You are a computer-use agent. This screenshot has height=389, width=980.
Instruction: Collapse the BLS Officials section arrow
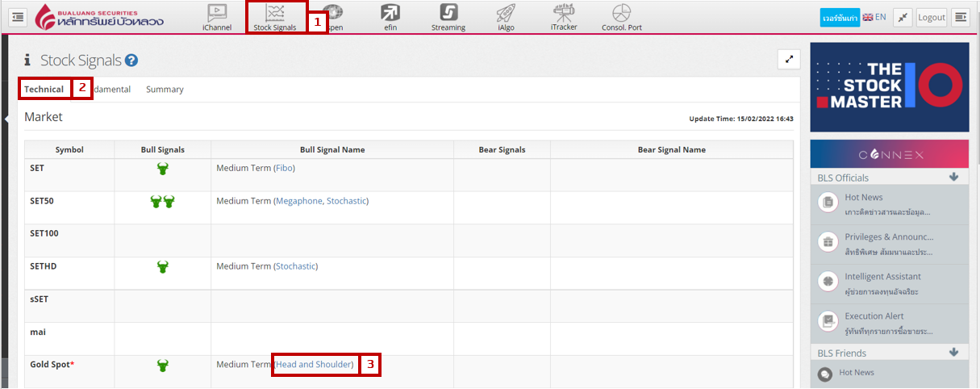click(953, 177)
